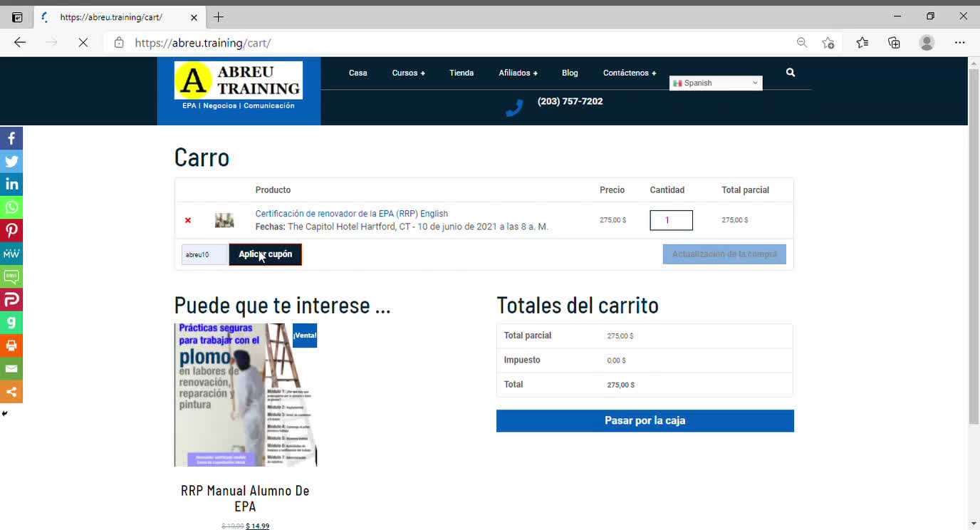The image size is (980, 530).
Task: Go back to the previous page
Action: [20, 43]
